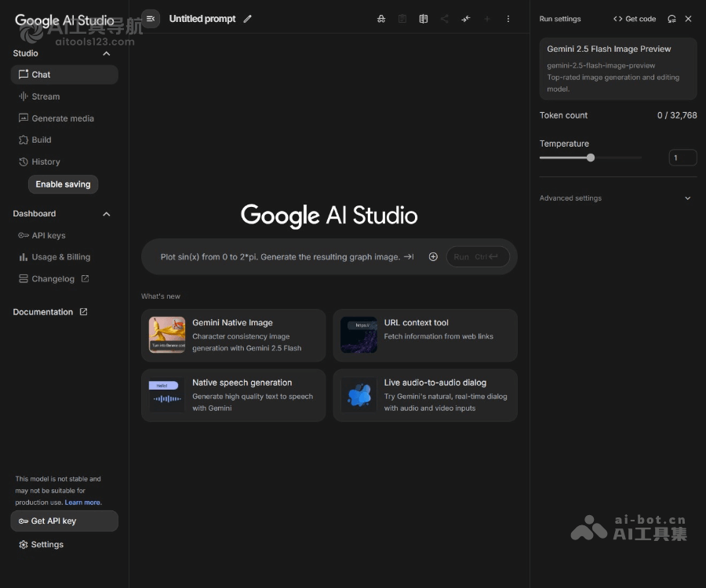
Task: Close the Run settings panel
Action: pyautogui.click(x=688, y=19)
